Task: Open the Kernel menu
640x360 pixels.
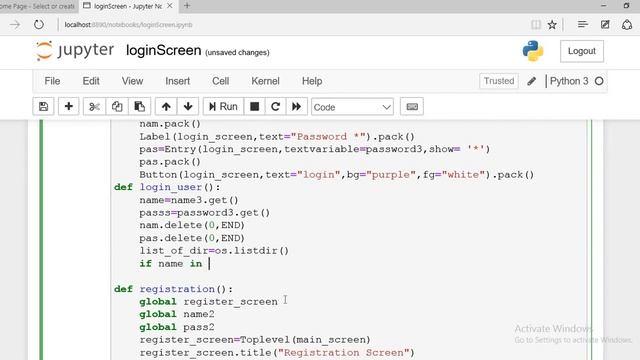Action: coord(265,81)
